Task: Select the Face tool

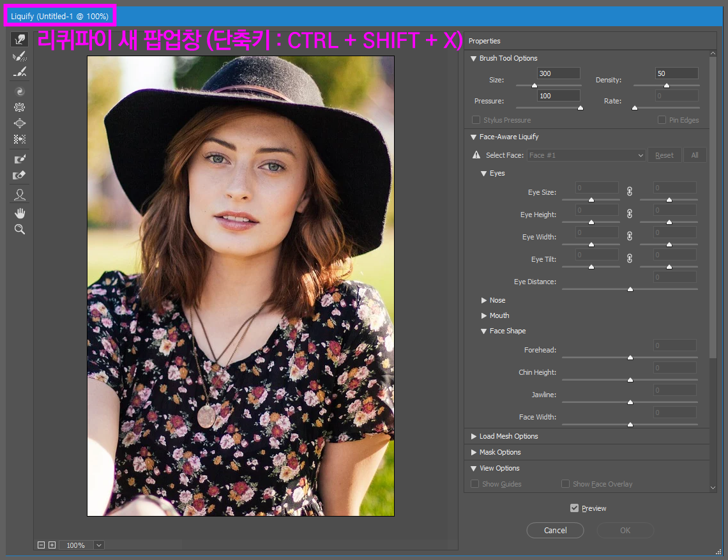Action: 20,195
